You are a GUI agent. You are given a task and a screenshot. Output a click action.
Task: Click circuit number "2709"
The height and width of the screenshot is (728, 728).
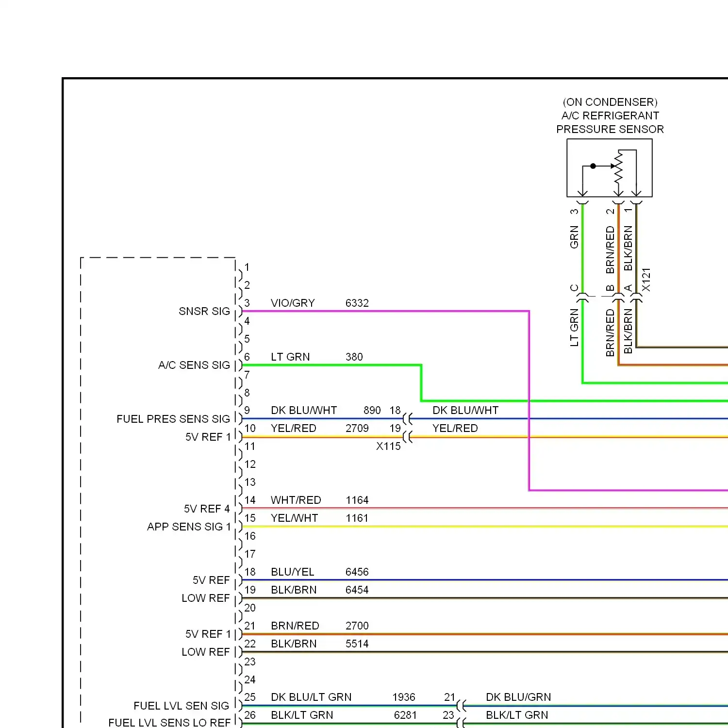(x=357, y=428)
